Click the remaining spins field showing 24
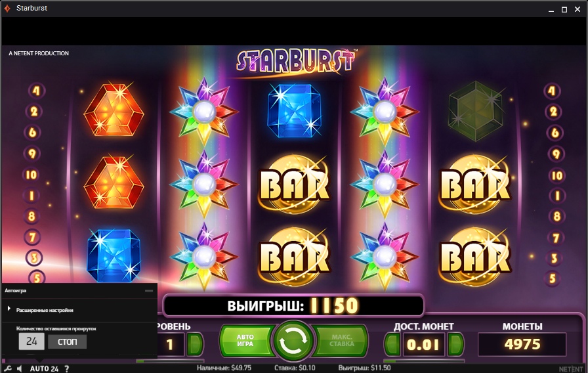Image resolution: width=588 pixels, height=373 pixels. [x=31, y=341]
